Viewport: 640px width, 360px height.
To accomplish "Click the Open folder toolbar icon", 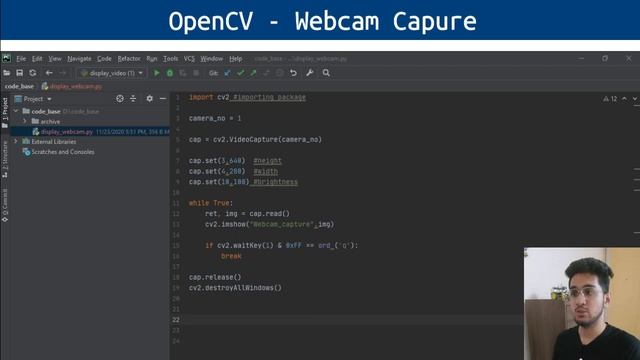I will tap(7, 73).
